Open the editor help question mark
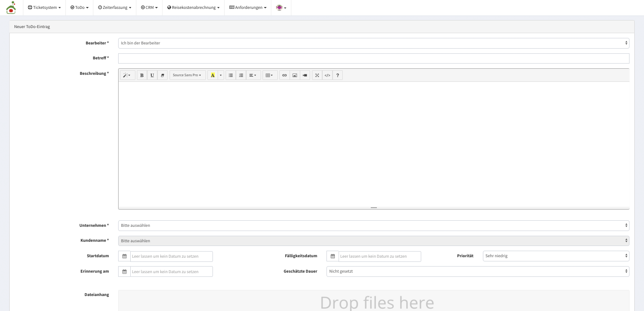The image size is (644, 311). pyautogui.click(x=338, y=75)
